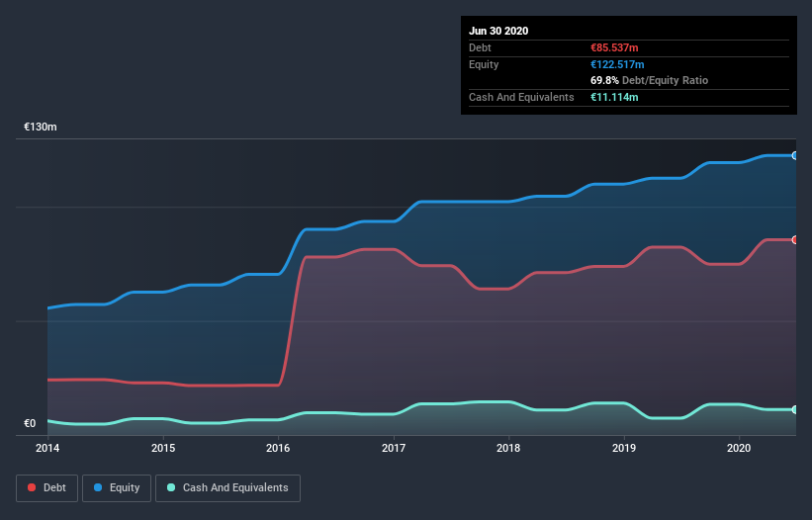Toggle the Equity legend button
Viewport: 812px width, 520px height.
coord(117,488)
